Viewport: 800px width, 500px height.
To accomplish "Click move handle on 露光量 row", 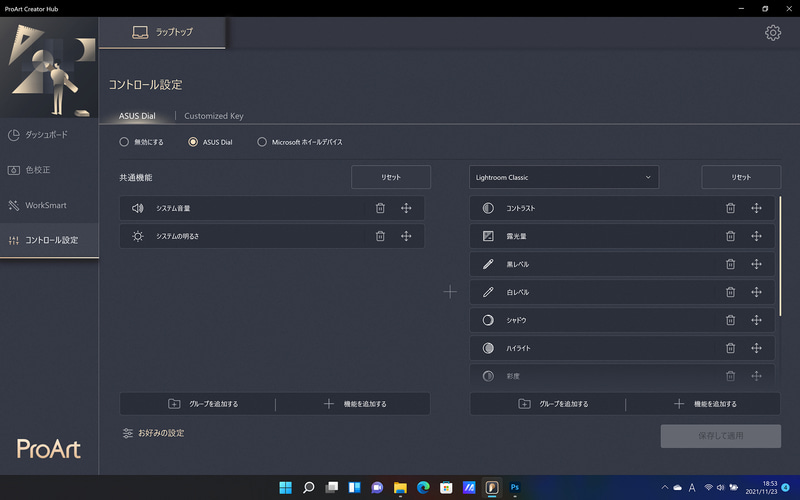I will click(x=757, y=236).
